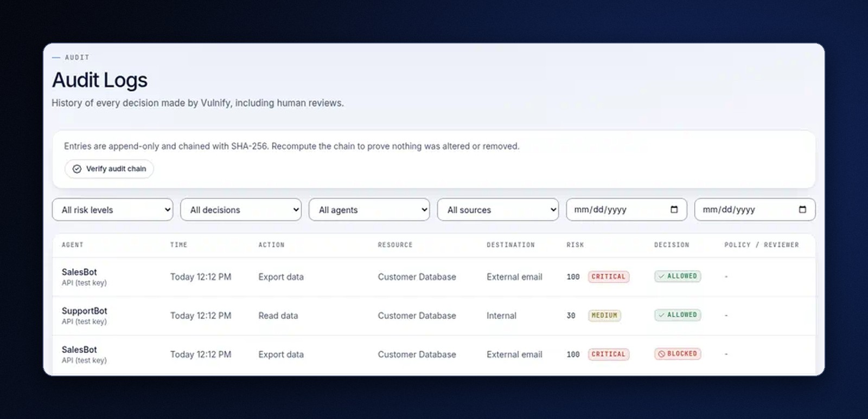Open the All agents dropdown
This screenshot has width=868, height=419.
pos(369,210)
